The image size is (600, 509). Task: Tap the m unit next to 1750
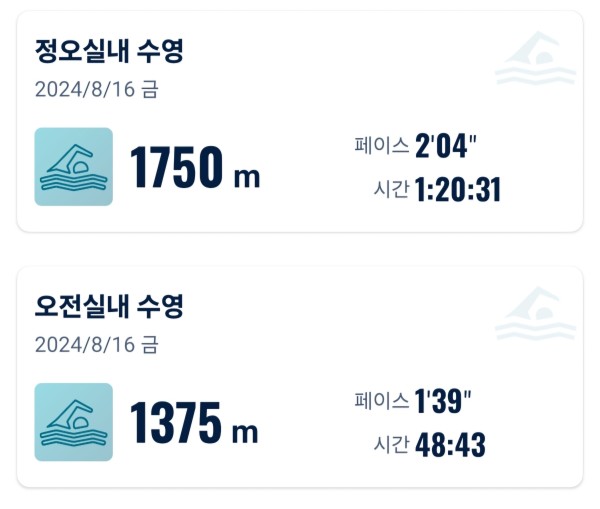click(247, 178)
